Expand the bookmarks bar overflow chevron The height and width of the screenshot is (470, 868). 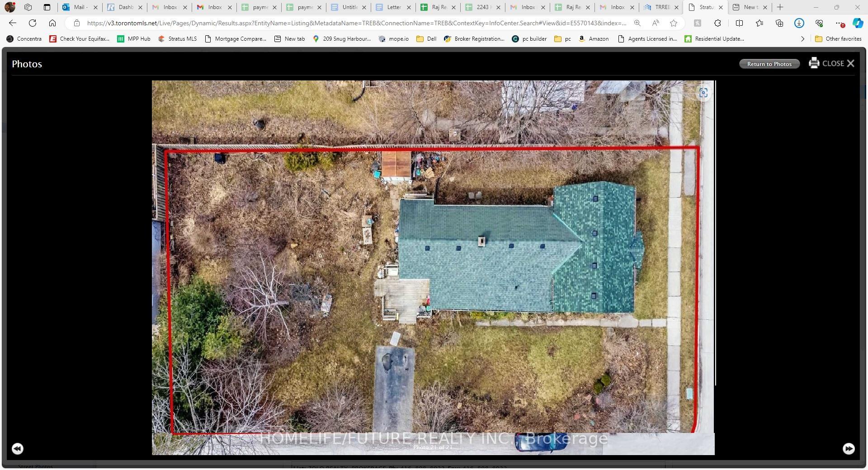click(802, 39)
